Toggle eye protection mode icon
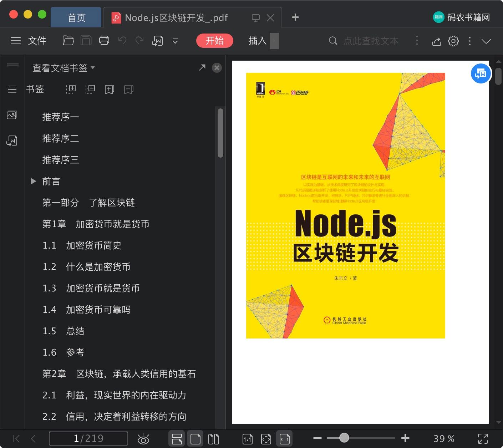Image resolution: width=503 pixels, height=448 pixels. point(143,439)
